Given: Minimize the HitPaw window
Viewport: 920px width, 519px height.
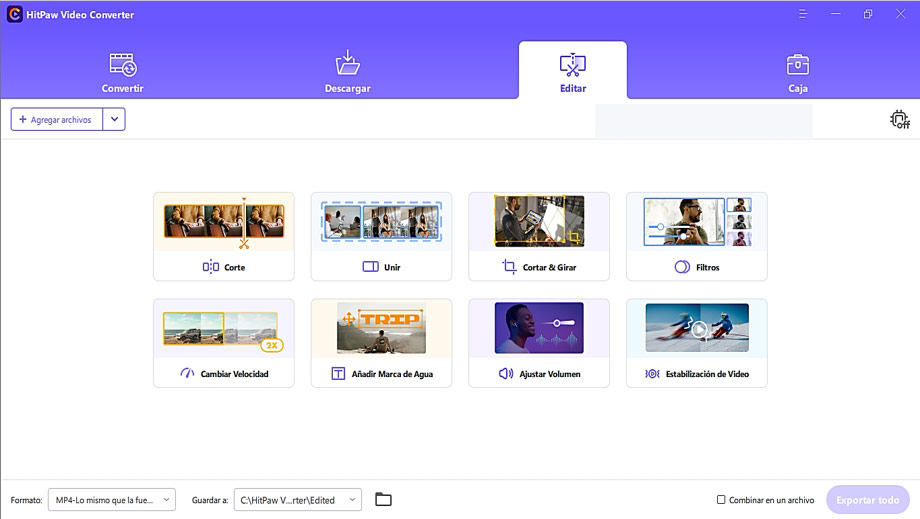Looking at the screenshot, I should pos(836,14).
